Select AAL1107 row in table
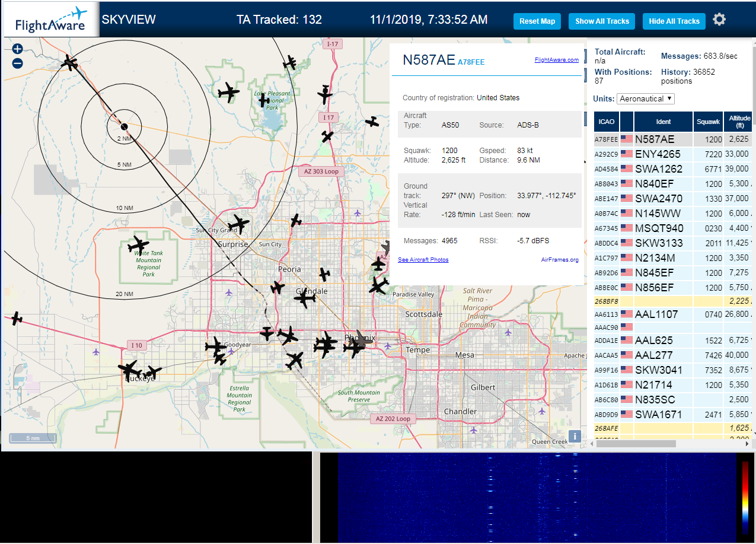This screenshot has width=756, height=544. 673,314
